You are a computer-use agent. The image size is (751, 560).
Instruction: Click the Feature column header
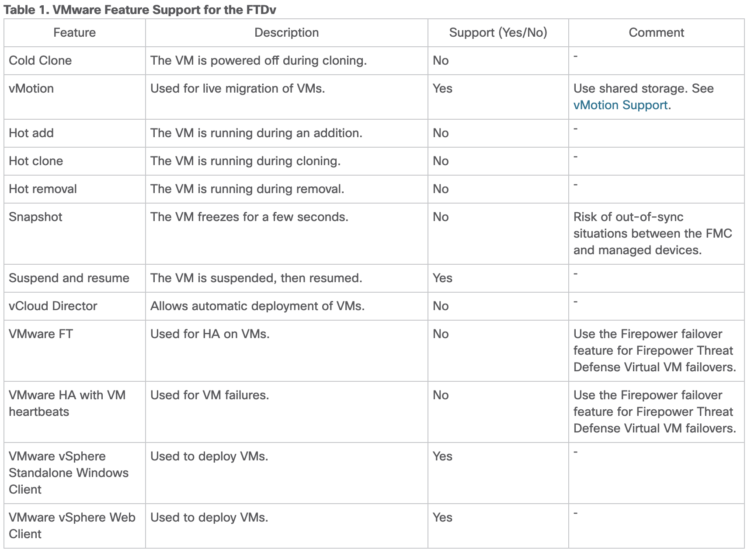click(x=74, y=33)
